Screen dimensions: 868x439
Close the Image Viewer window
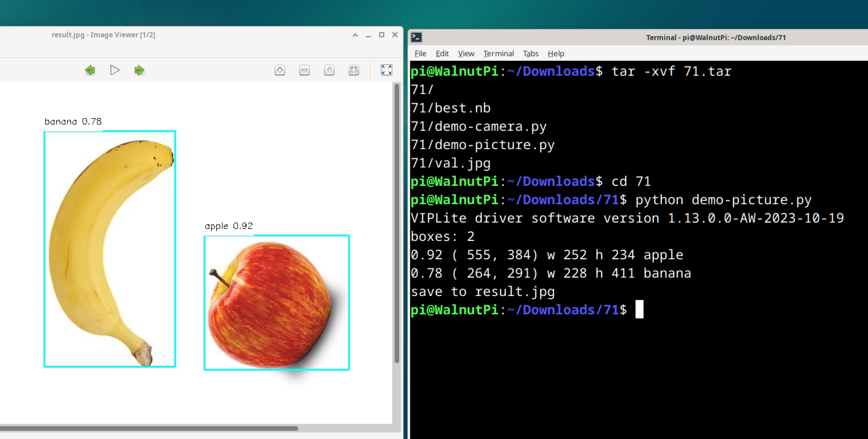[x=395, y=35]
